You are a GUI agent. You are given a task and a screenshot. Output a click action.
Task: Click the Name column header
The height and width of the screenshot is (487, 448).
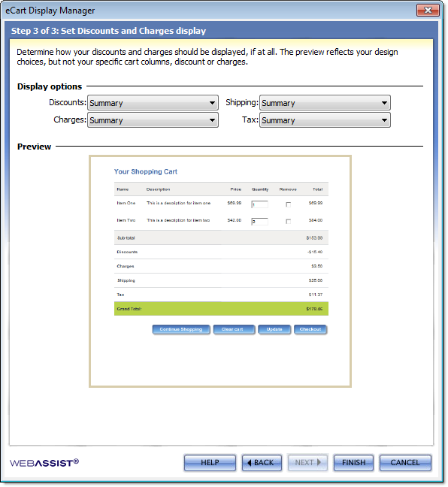(123, 189)
